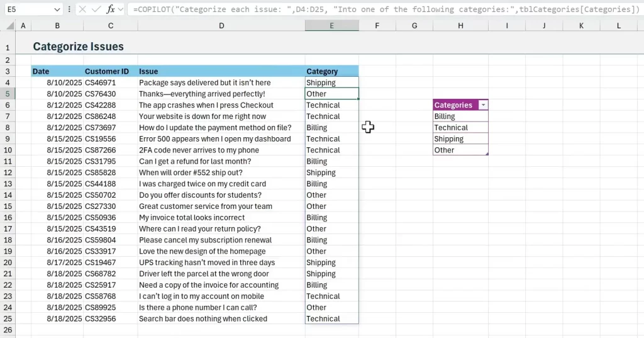Screen dimensions: 644x338
Task: Select cell with customer ID CS42288
Action: click(x=110, y=105)
